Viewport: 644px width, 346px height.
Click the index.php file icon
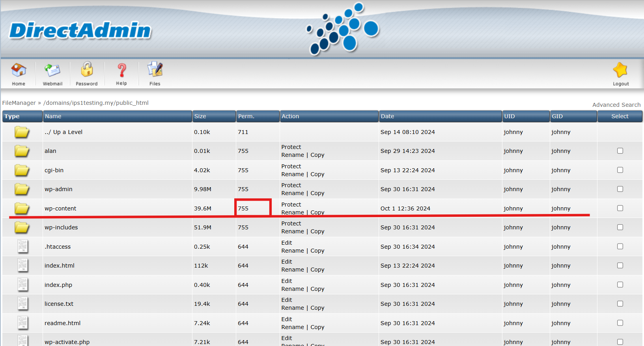[23, 285]
